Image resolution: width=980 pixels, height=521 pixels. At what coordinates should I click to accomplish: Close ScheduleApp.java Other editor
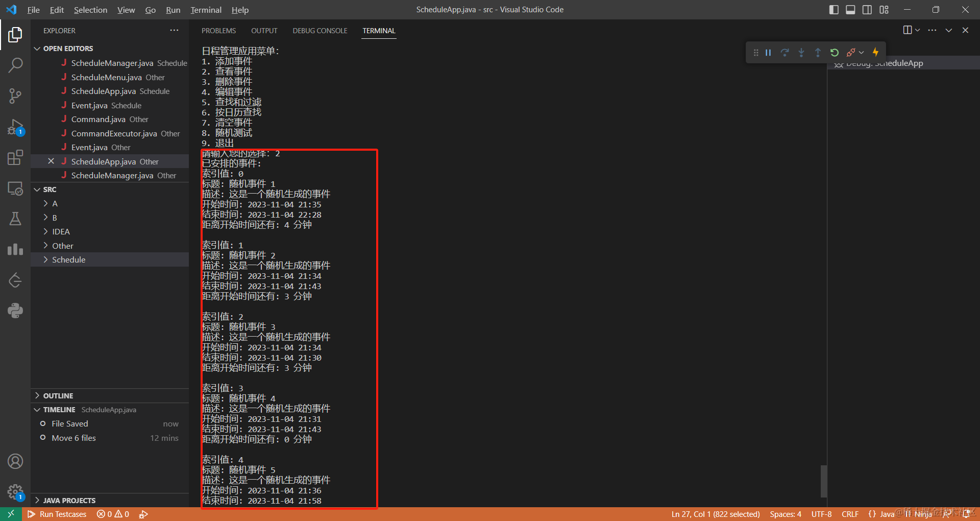click(51, 161)
